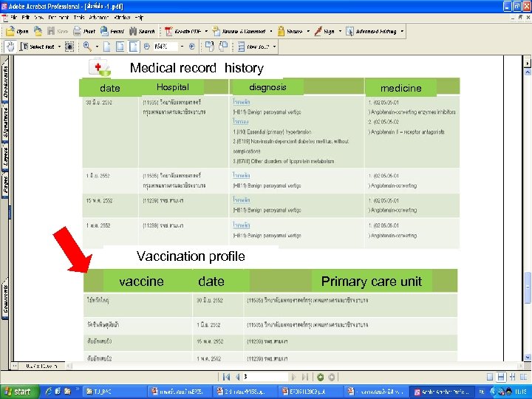This screenshot has width=532, height=399.
Task: Open the Advanced menu
Action: tap(99, 17)
